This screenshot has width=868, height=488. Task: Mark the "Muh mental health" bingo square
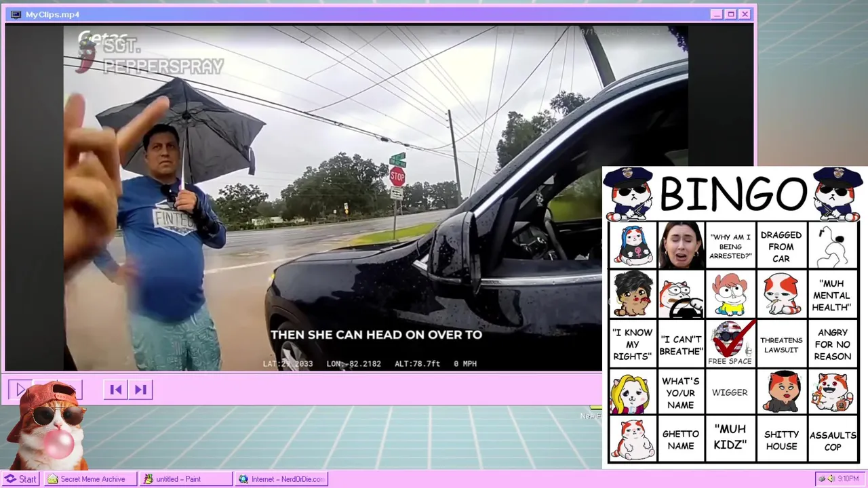pos(832,294)
